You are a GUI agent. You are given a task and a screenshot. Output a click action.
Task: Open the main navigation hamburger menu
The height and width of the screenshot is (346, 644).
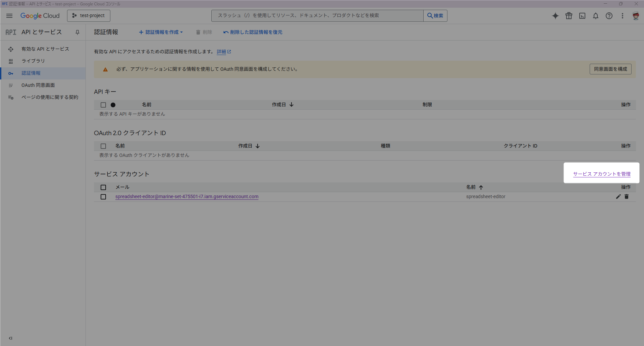point(9,16)
